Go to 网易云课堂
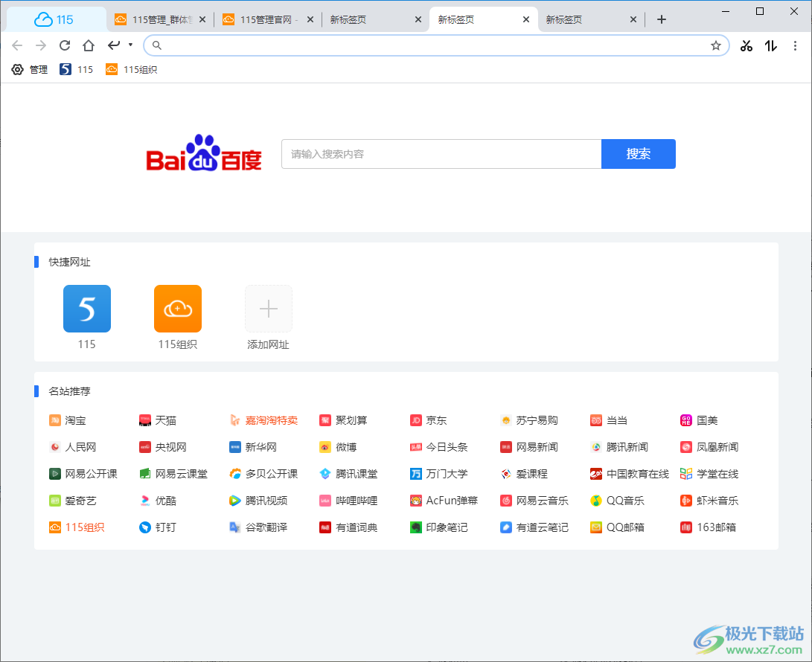 tap(173, 474)
